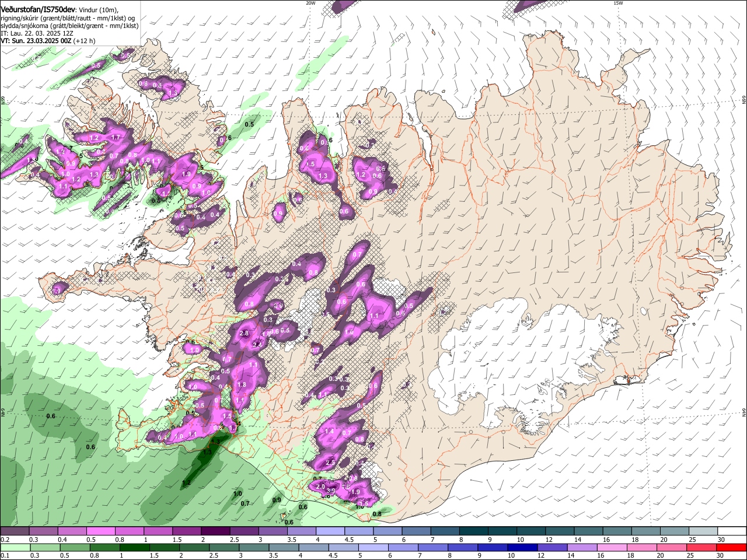The width and height of the screenshot is (747, 560).
Task: Click the Veðurstofan/IS750dev title text
Action: (x=38, y=9)
